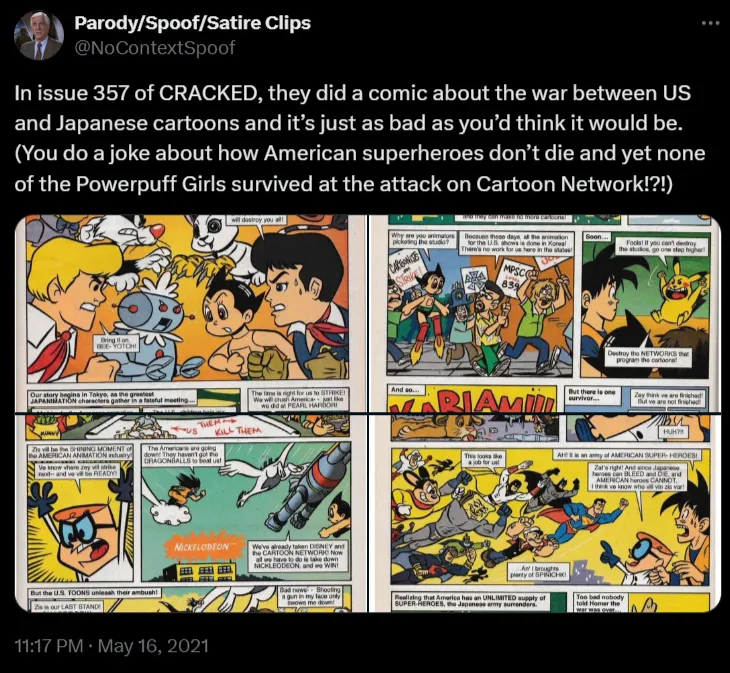View the bottom-right comic image with Superman
The image size is (730, 673).
(545, 513)
